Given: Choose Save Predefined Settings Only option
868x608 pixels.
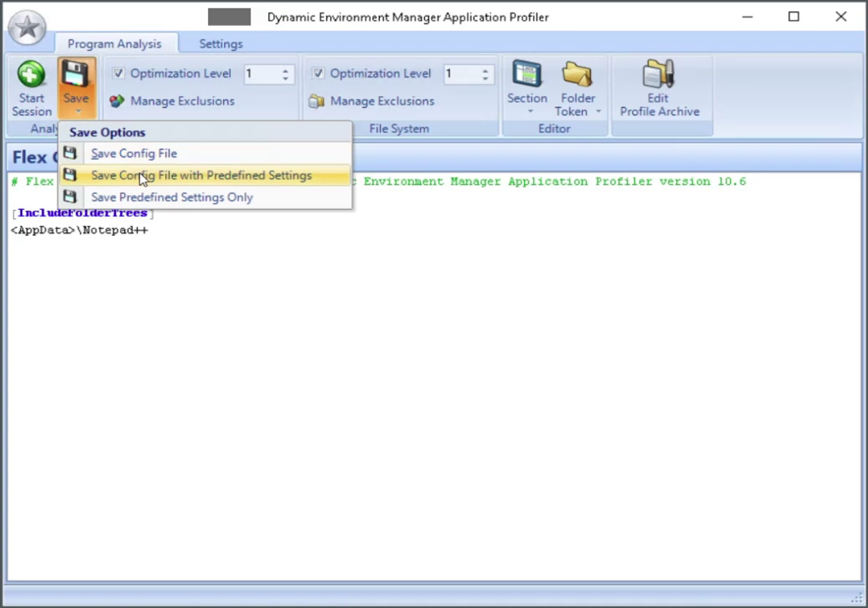Looking at the screenshot, I should point(172,197).
